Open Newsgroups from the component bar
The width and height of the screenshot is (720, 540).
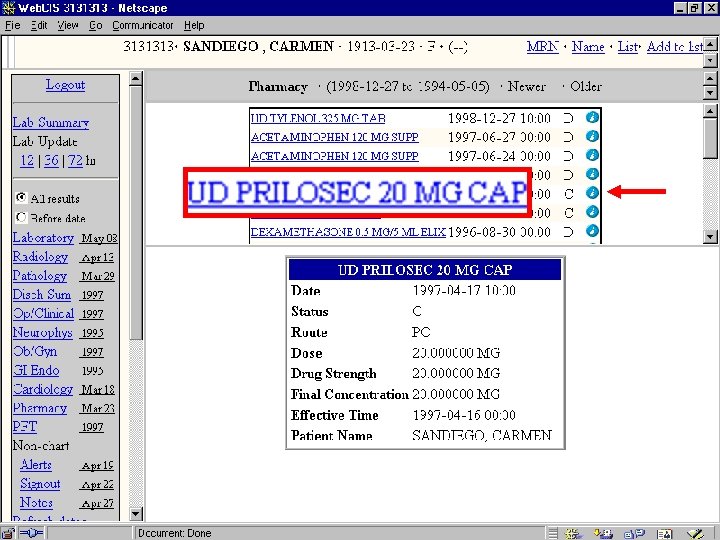(x=634, y=534)
